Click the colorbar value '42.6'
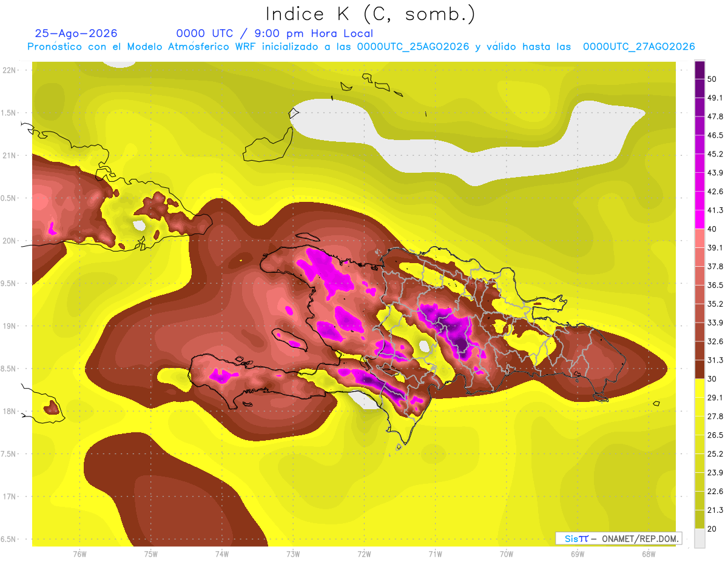This screenshot has width=728, height=562. tap(715, 192)
